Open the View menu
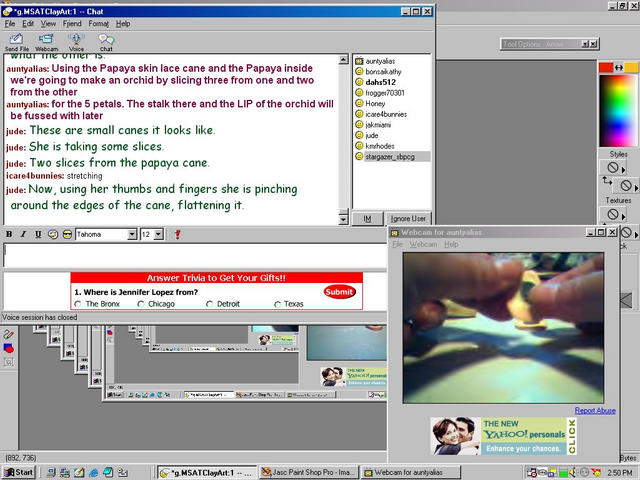This screenshot has height=480, width=640. pyautogui.click(x=48, y=24)
